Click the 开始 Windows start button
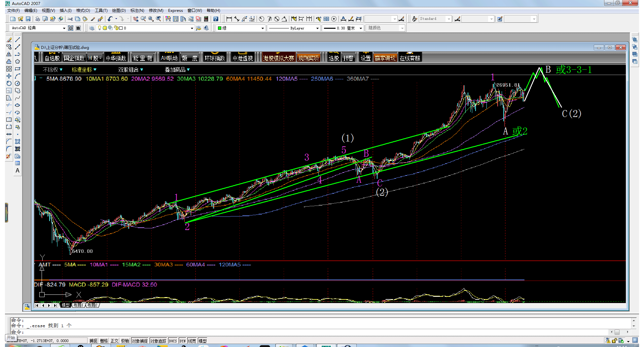Image resolution: width=644 pixels, height=347 pixels. [x=11, y=337]
